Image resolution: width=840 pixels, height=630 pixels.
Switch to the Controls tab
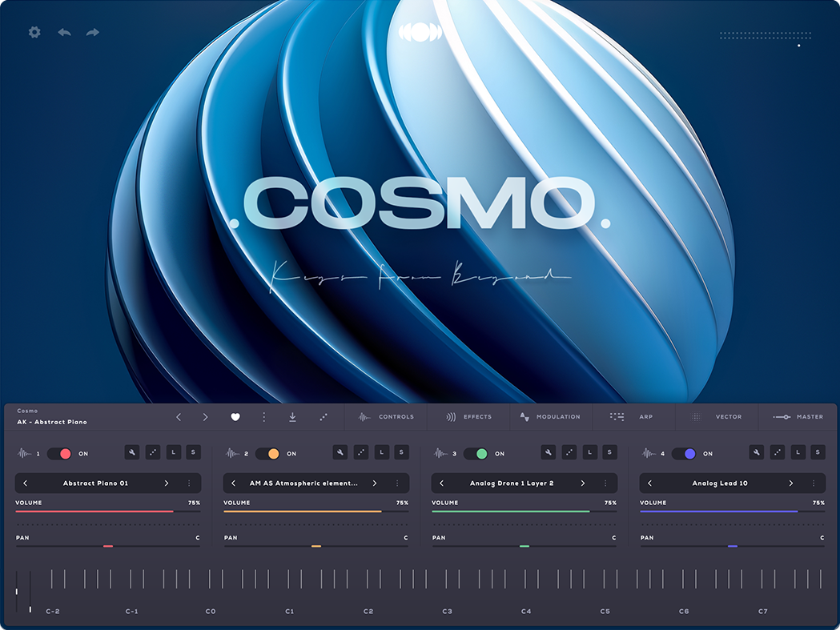pyautogui.click(x=385, y=416)
